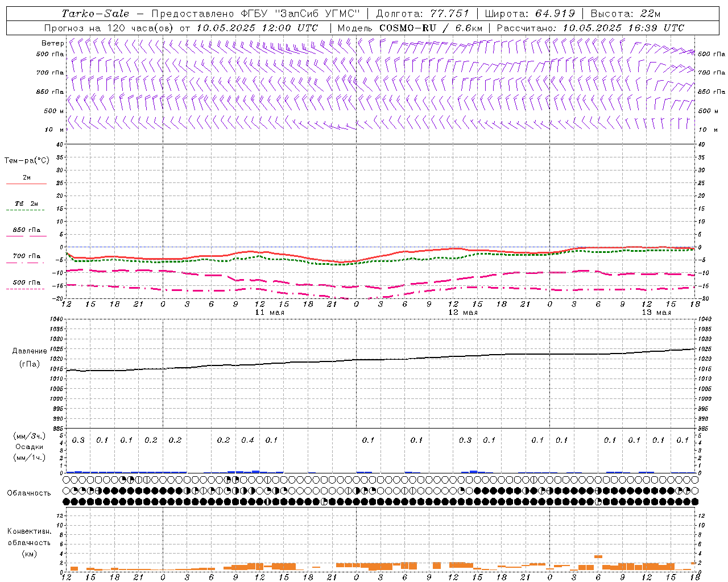Image resolution: width=728 pixels, height=582 pixels.
Task: Click the "(гПа)" unit under Давление
Action: click(30, 364)
